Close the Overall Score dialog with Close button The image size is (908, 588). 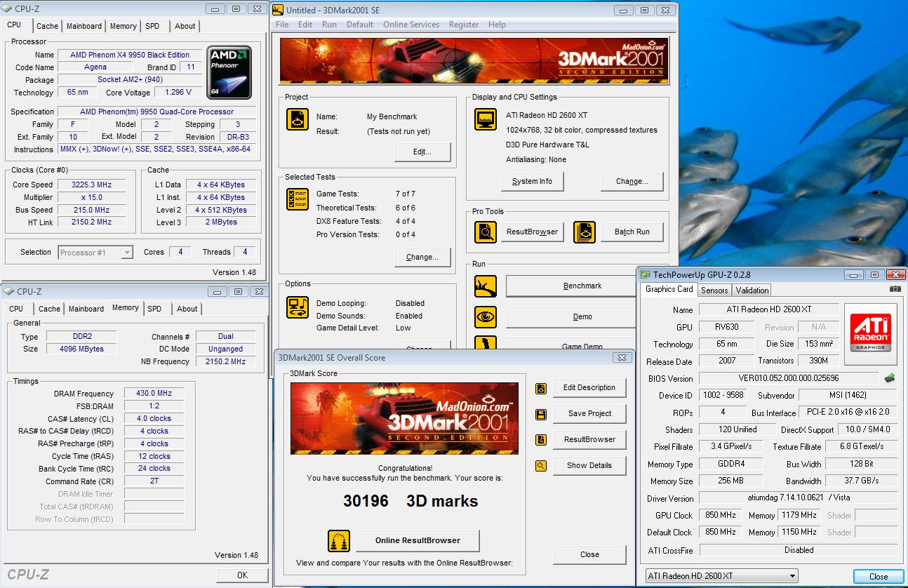pyautogui.click(x=589, y=554)
